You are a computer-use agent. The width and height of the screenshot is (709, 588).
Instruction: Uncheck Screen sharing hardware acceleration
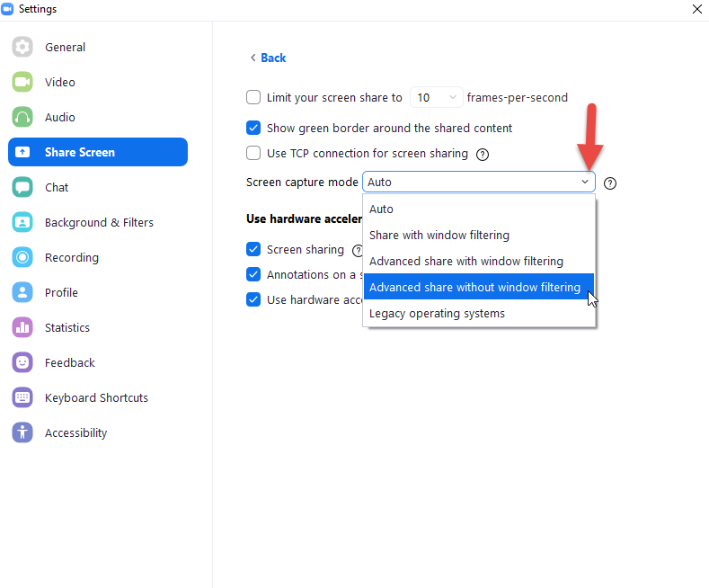tap(253, 249)
